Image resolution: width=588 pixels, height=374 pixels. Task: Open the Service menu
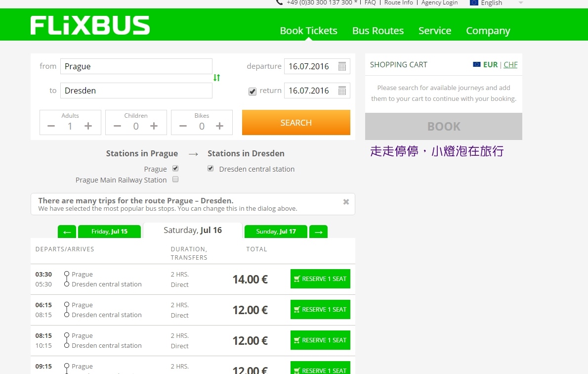pos(435,31)
